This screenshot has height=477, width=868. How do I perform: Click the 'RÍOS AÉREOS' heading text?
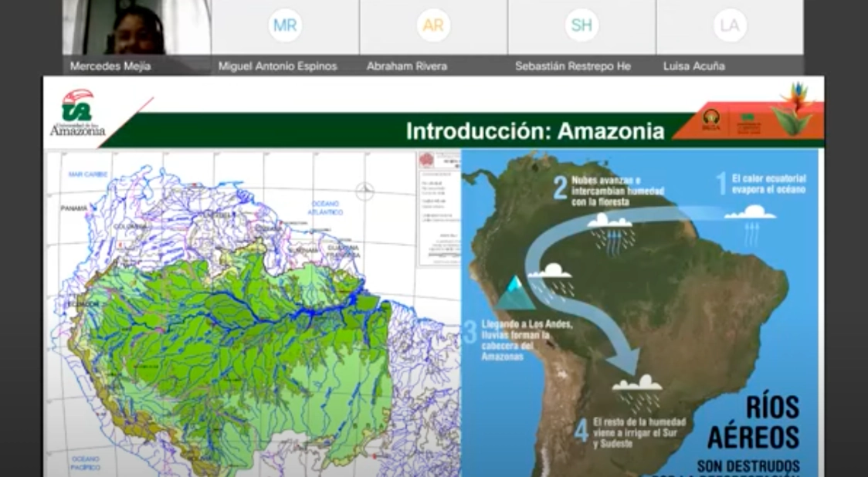coord(753,421)
